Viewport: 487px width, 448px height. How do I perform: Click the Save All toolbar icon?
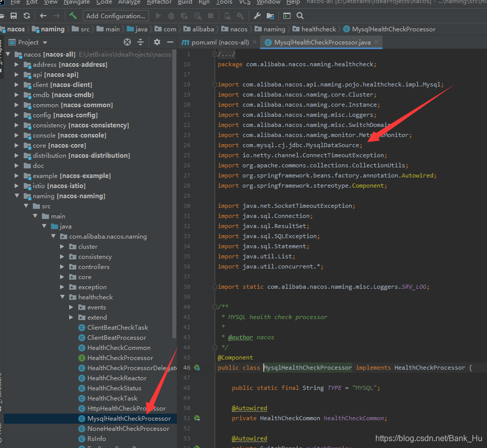coord(13,16)
